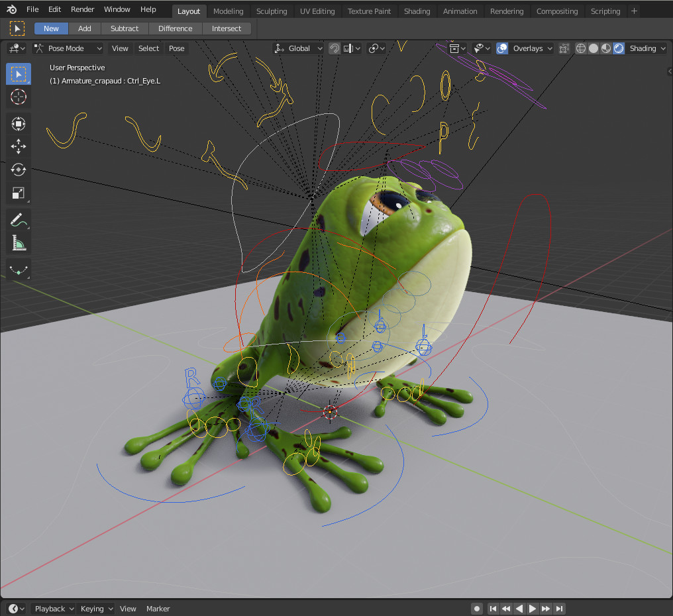Screen dimensions: 673x616
Task: Open the viewport View menu
Action: click(x=120, y=48)
